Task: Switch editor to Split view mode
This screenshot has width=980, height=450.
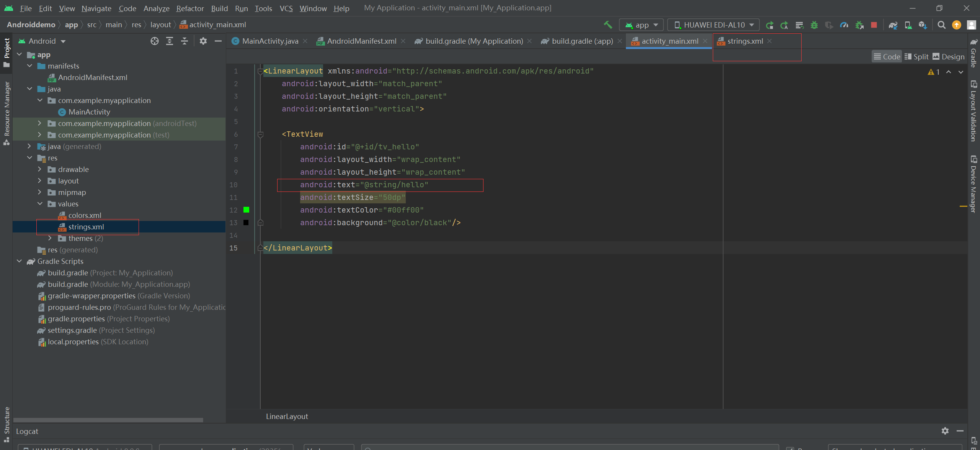Action: point(916,57)
